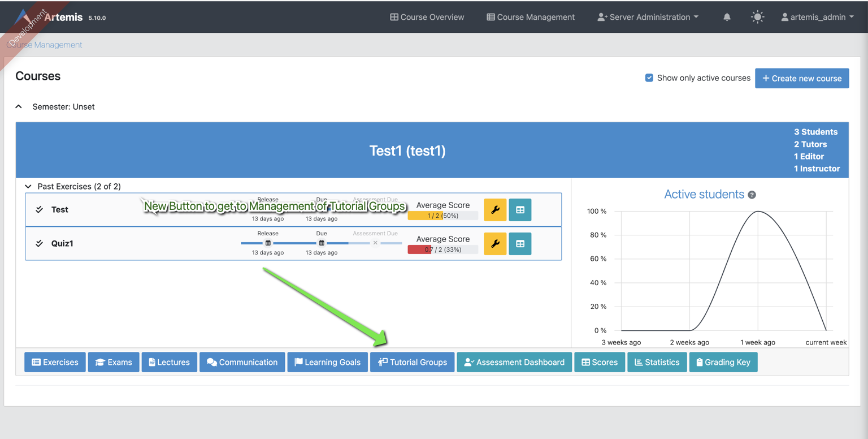The width and height of the screenshot is (868, 439).
Task: Collapse the Past Exercises section
Action: (x=28, y=186)
